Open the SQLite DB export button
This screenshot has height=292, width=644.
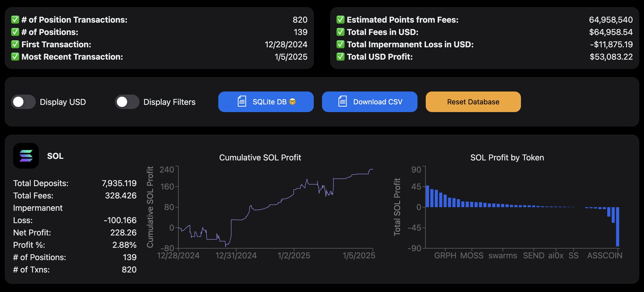coord(266,102)
